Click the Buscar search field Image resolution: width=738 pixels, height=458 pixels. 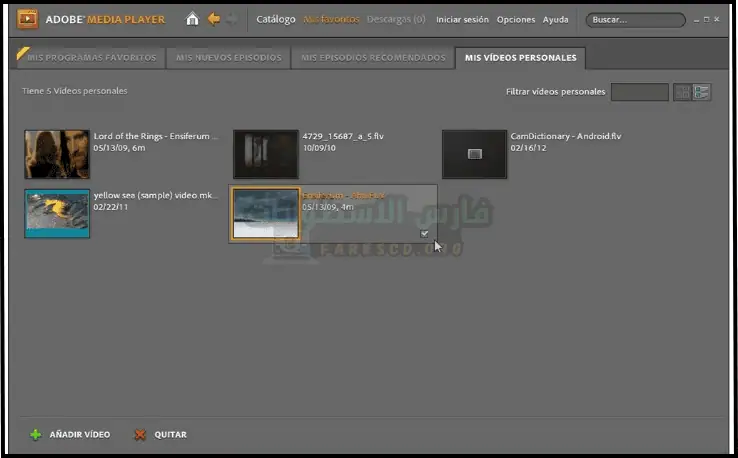coord(635,20)
